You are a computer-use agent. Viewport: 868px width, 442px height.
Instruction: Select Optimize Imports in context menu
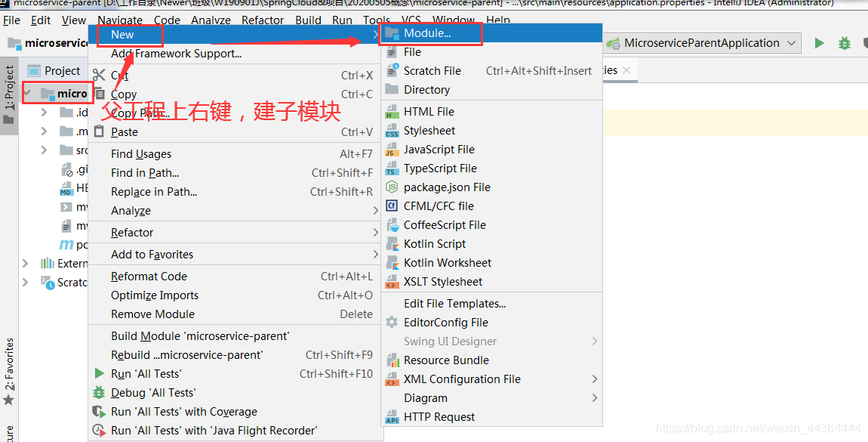[x=235, y=295]
